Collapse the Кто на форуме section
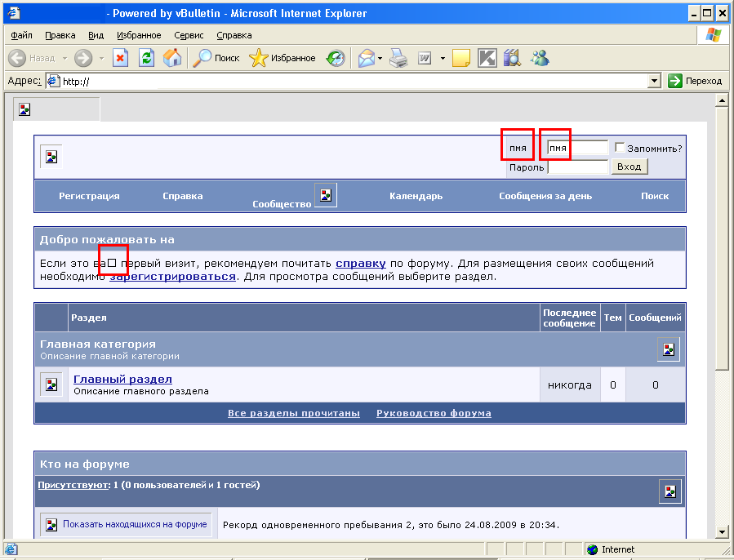This screenshot has height=560, width=734. (x=669, y=491)
